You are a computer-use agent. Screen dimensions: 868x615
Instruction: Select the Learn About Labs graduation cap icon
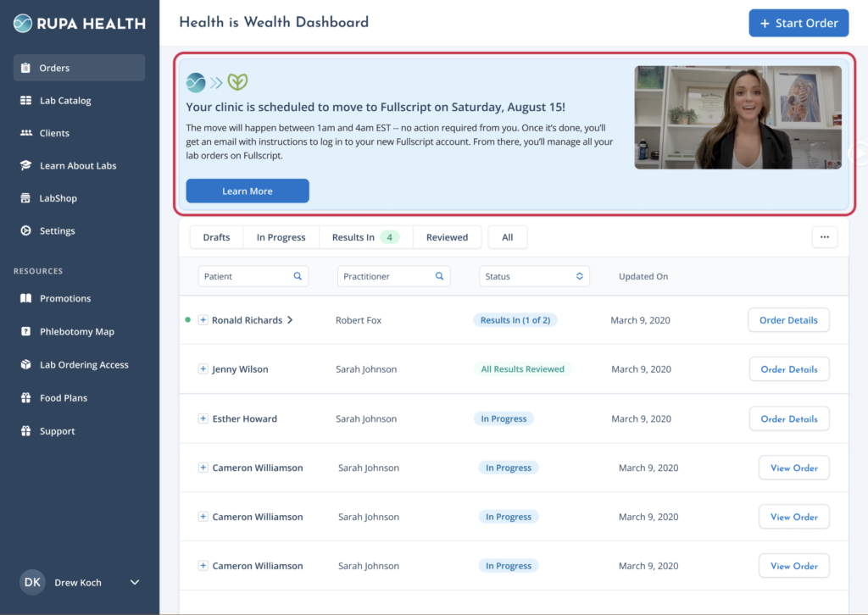click(25, 166)
